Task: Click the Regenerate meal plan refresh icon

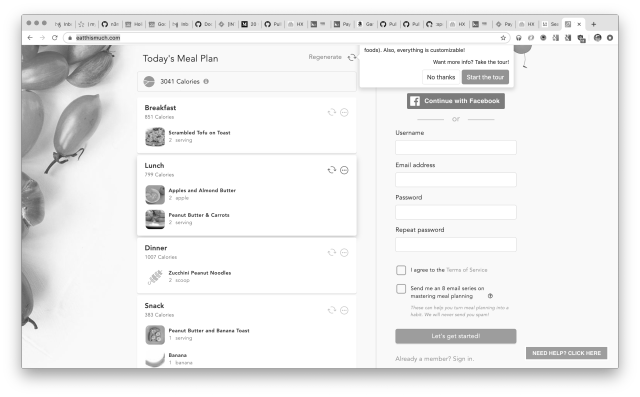Action: coord(351,58)
